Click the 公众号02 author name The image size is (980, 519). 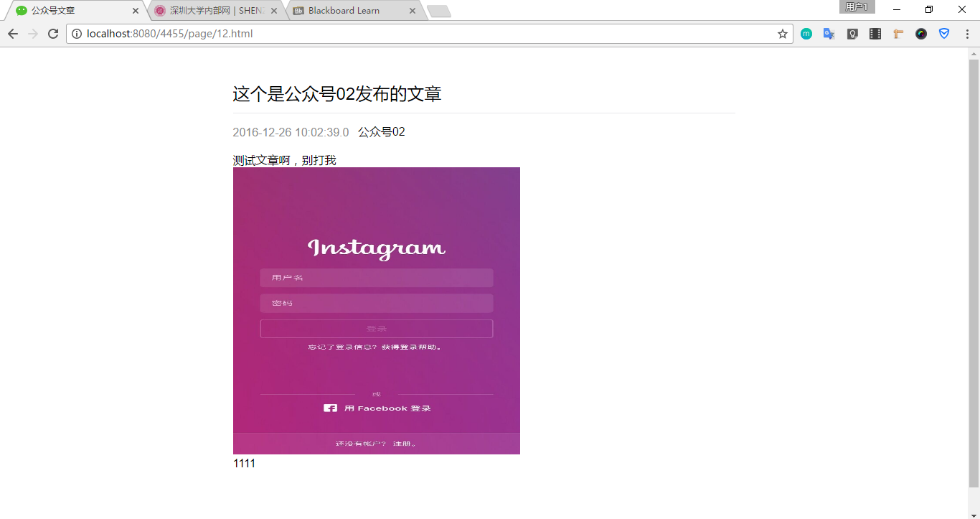pos(382,132)
